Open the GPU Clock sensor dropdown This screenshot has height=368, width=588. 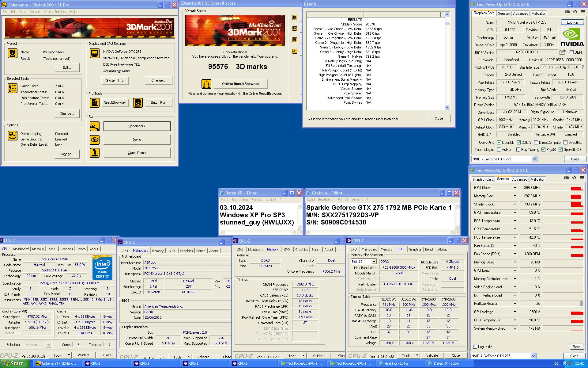[515, 188]
